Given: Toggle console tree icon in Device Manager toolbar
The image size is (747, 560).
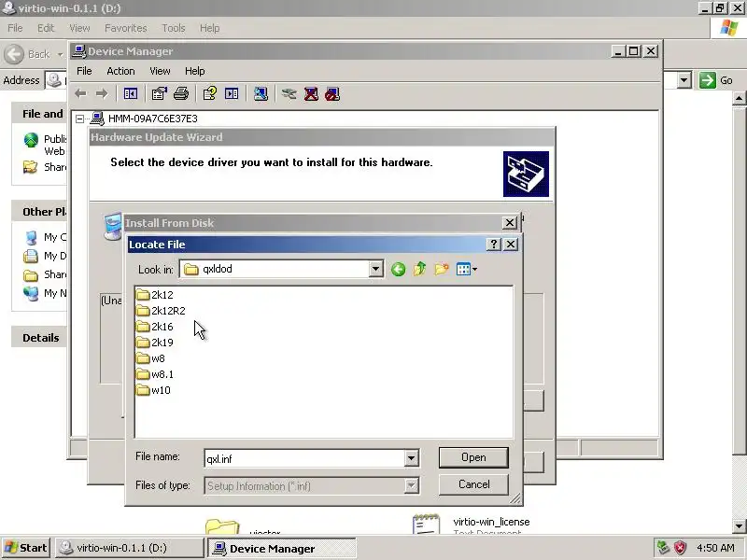Looking at the screenshot, I should click(130, 94).
